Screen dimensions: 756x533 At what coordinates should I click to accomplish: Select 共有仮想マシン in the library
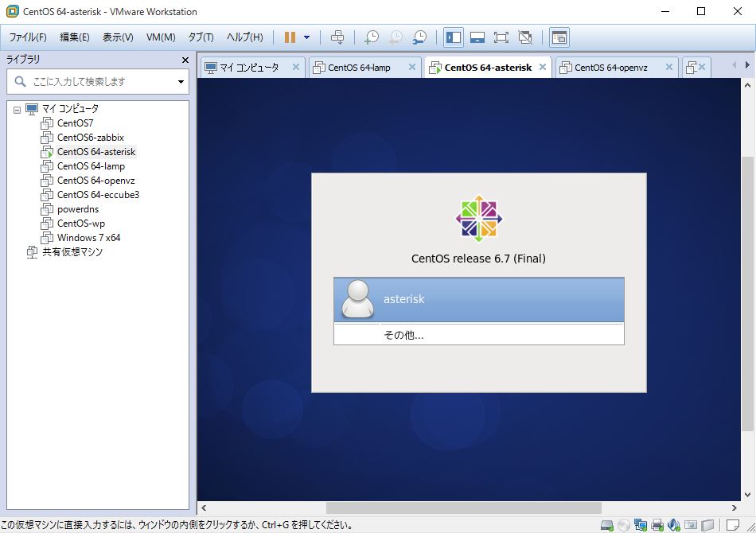coord(72,252)
